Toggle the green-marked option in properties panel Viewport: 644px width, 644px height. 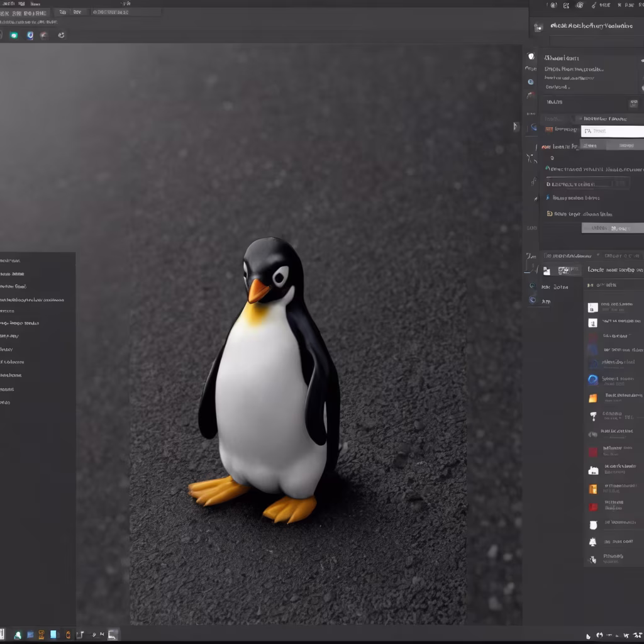coord(548,169)
